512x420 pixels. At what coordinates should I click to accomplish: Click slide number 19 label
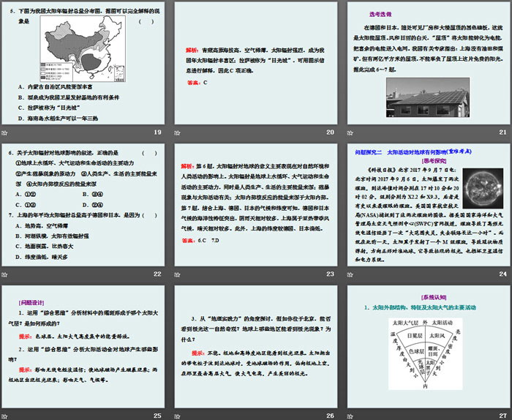pyautogui.click(x=157, y=132)
